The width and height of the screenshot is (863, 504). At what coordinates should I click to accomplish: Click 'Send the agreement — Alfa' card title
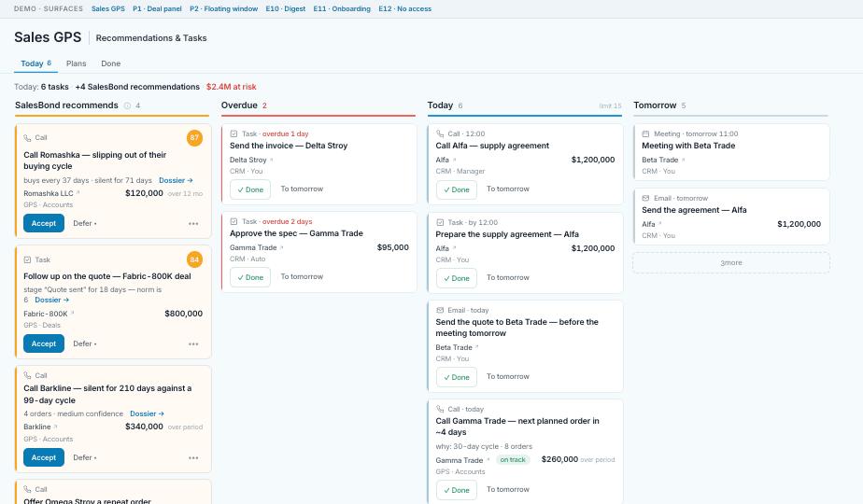(694, 210)
